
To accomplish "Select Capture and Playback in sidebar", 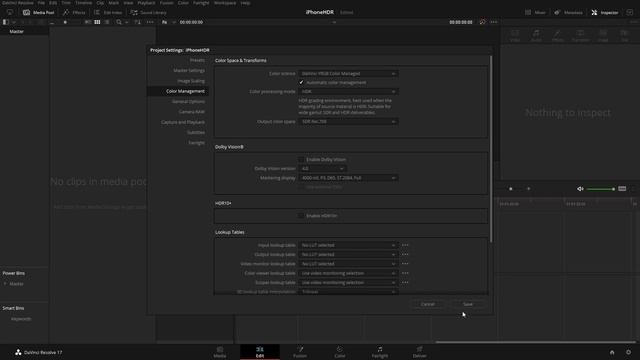I will 183,122.
